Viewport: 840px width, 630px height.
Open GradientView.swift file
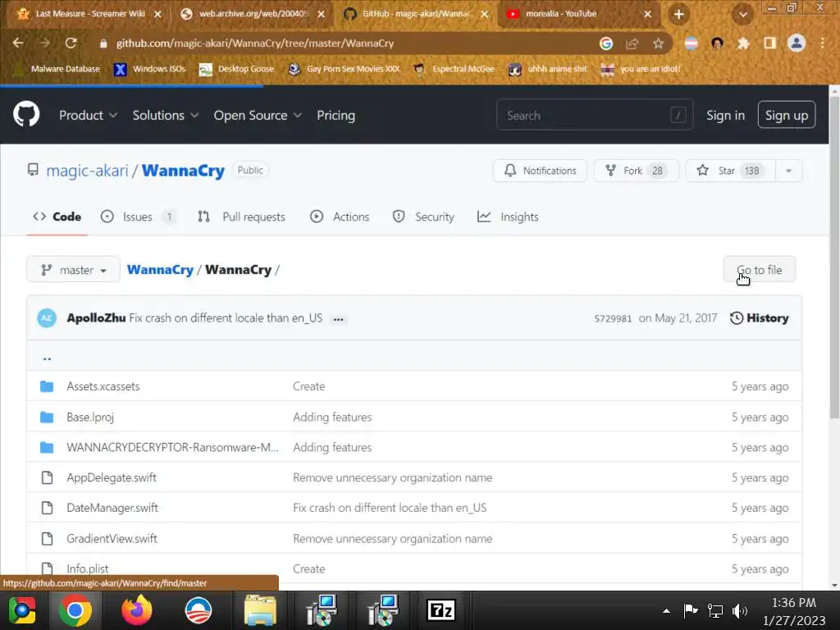(112, 538)
